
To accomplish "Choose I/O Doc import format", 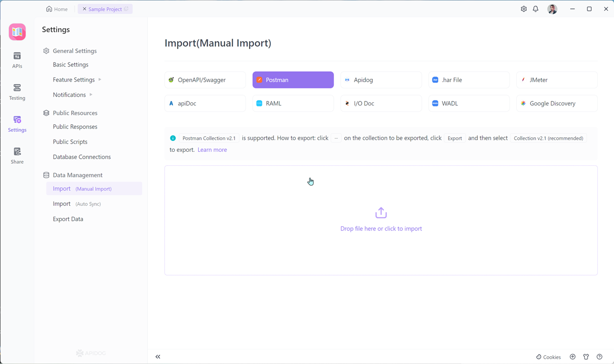I will coord(381,103).
